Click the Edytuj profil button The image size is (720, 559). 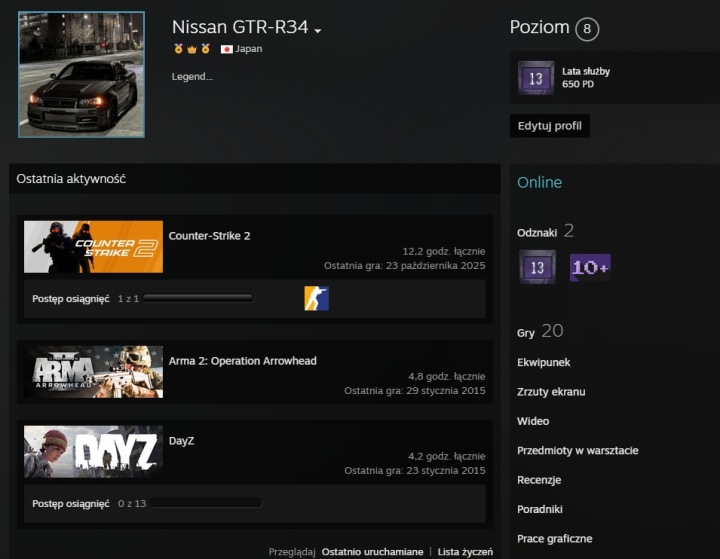[550, 126]
